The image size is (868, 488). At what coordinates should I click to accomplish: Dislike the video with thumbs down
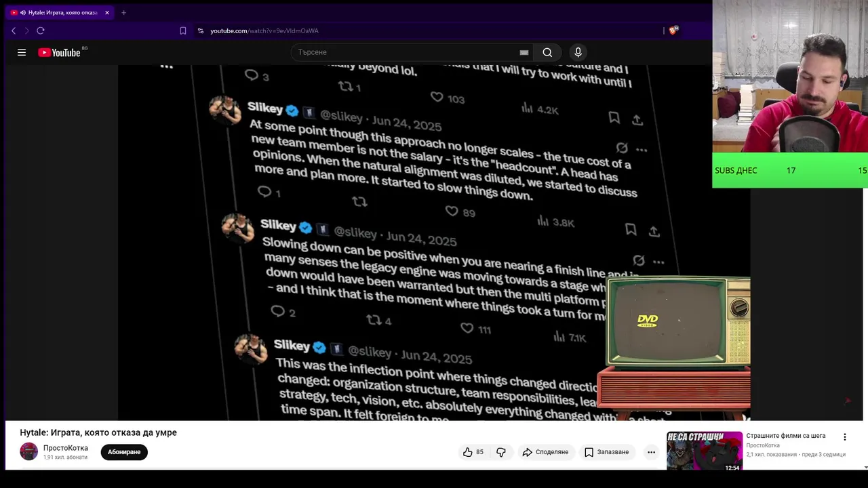click(501, 452)
